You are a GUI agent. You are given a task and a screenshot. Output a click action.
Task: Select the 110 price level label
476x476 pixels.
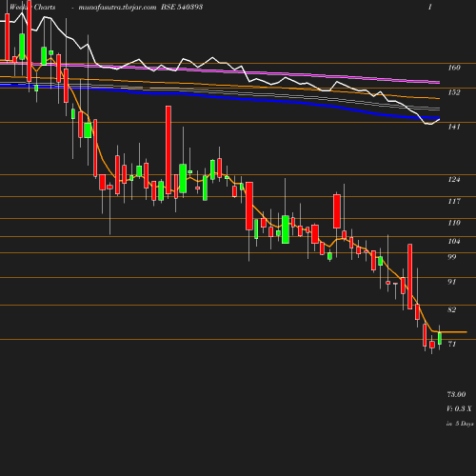(x=454, y=223)
